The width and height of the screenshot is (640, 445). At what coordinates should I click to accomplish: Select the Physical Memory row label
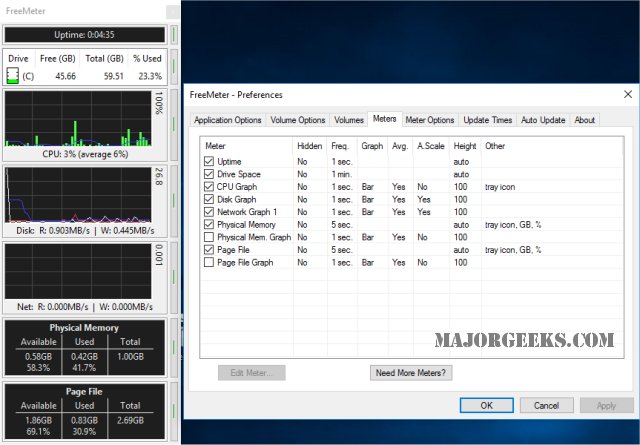247,225
